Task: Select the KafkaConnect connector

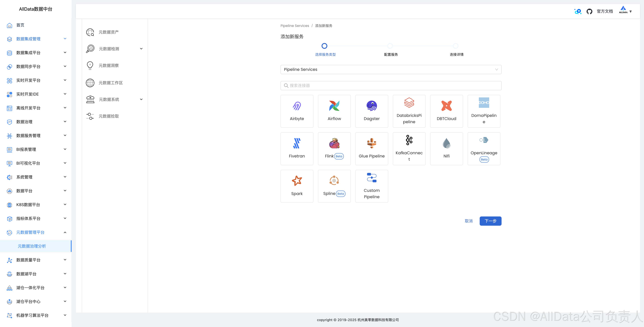Action: point(409,149)
